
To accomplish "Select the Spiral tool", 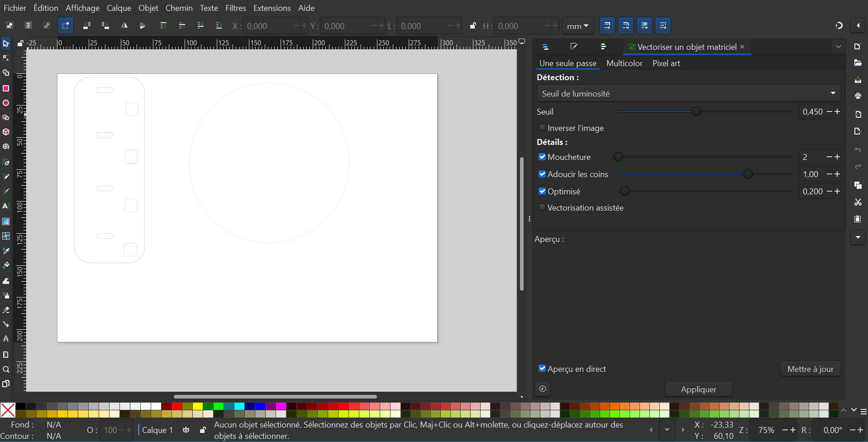I will tap(6, 147).
